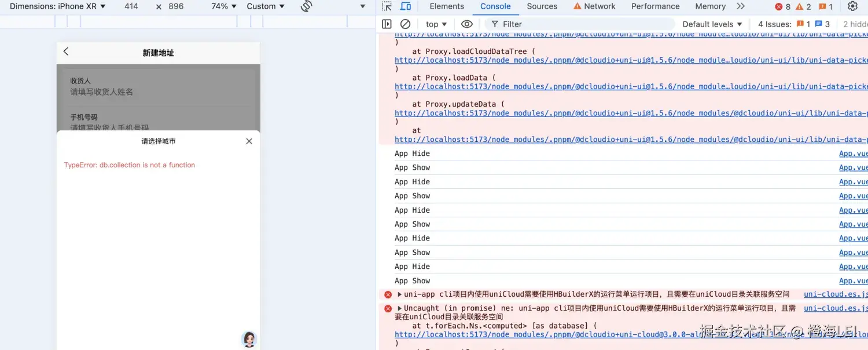The width and height of the screenshot is (868, 350).
Task: Click the device height field showing 896
Action: (x=176, y=6)
